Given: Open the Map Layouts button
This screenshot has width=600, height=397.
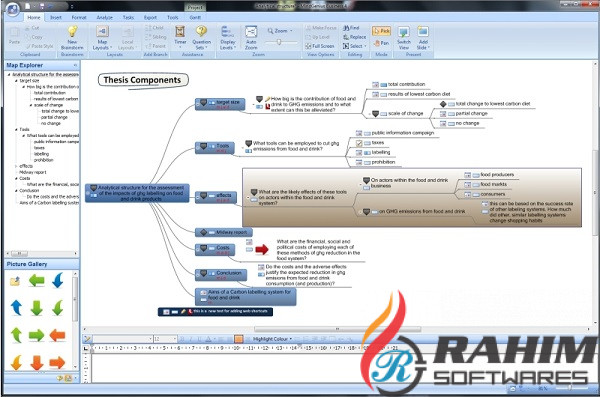Looking at the screenshot, I should 102,38.
